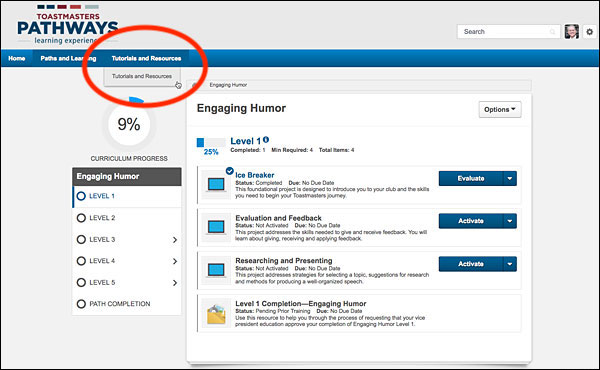The width and height of the screenshot is (600, 370).
Task: Click the Level 1 Completion folder icon
Action: [x=216, y=315]
